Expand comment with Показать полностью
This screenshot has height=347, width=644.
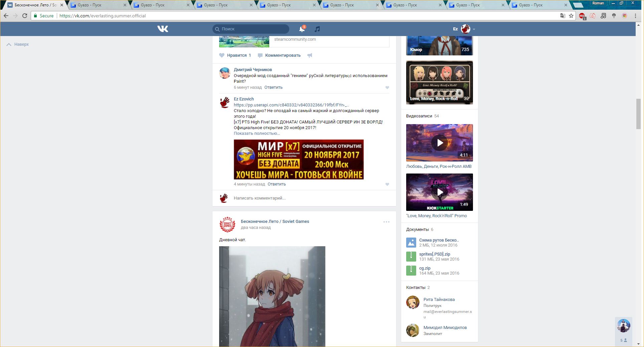[x=257, y=133]
